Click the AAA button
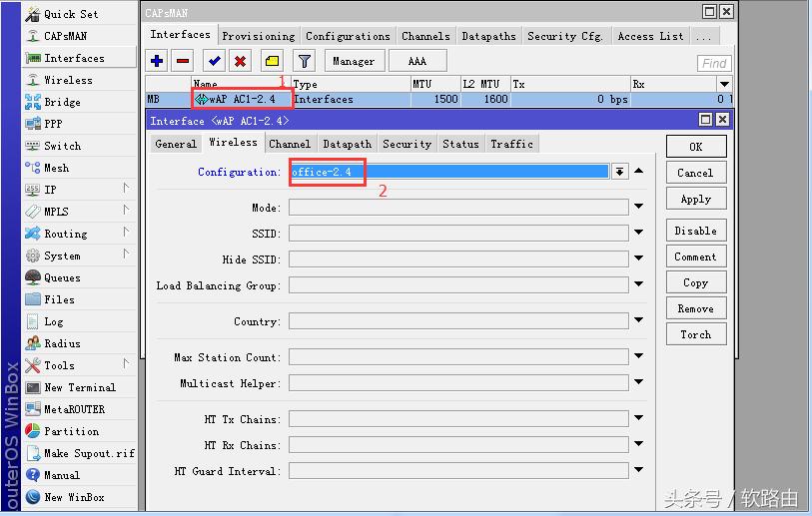The width and height of the screenshot is (812, 516). pos(417,61)
